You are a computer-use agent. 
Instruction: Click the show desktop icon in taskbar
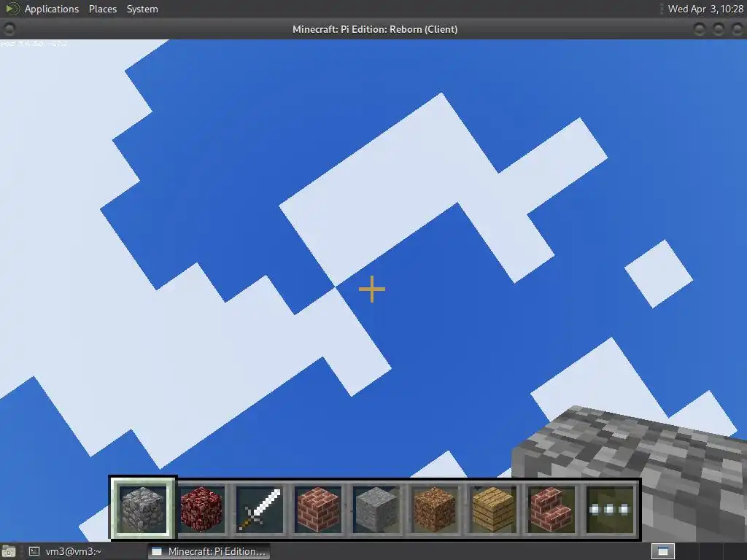[x=9, y=551]
